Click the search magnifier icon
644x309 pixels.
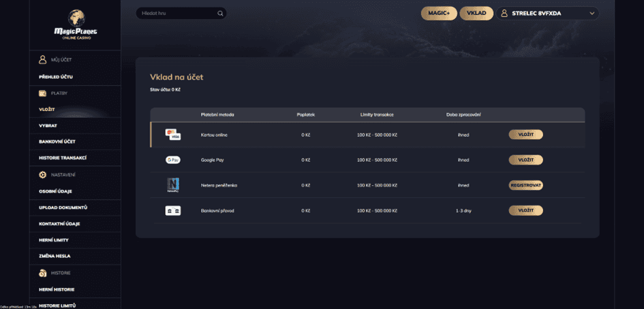[x=221, y=14]
